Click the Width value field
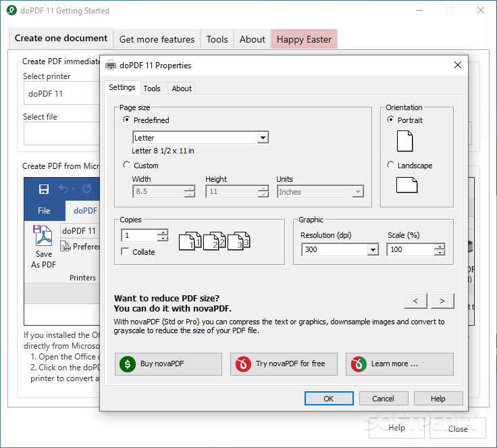 coord(159,192)
